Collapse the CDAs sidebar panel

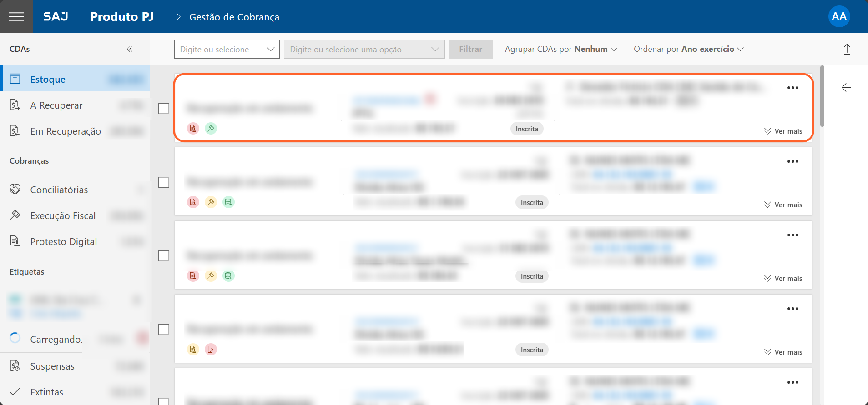point(130,49)
